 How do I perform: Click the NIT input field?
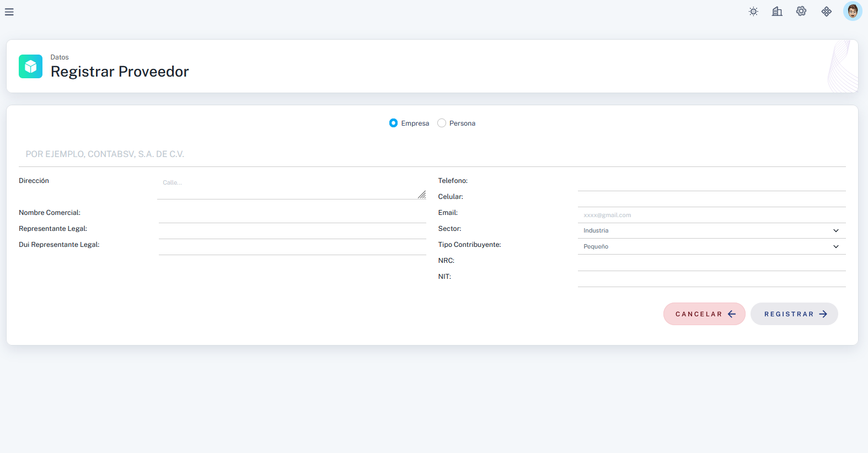711,279
